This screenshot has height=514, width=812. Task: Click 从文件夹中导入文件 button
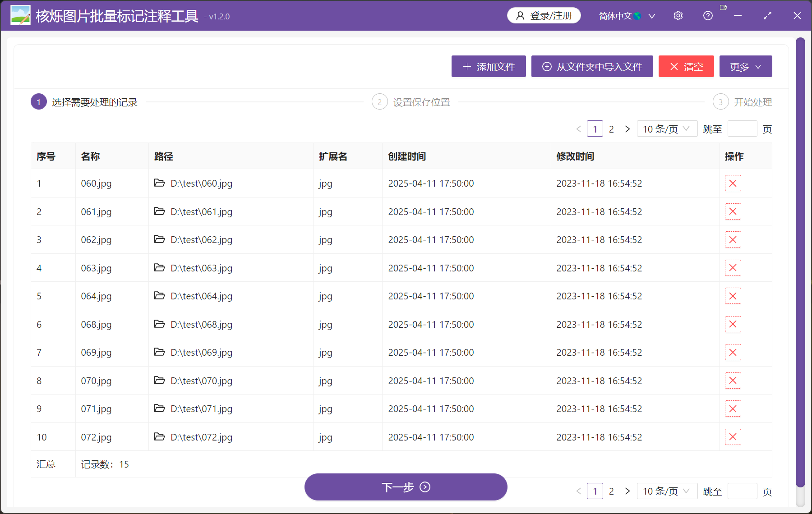592,67
